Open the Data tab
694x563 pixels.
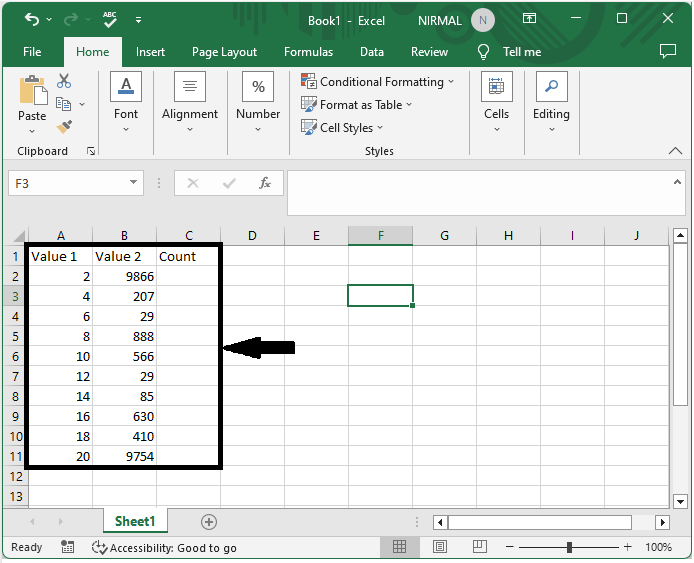pyautogui.click(x=372, y=52)
